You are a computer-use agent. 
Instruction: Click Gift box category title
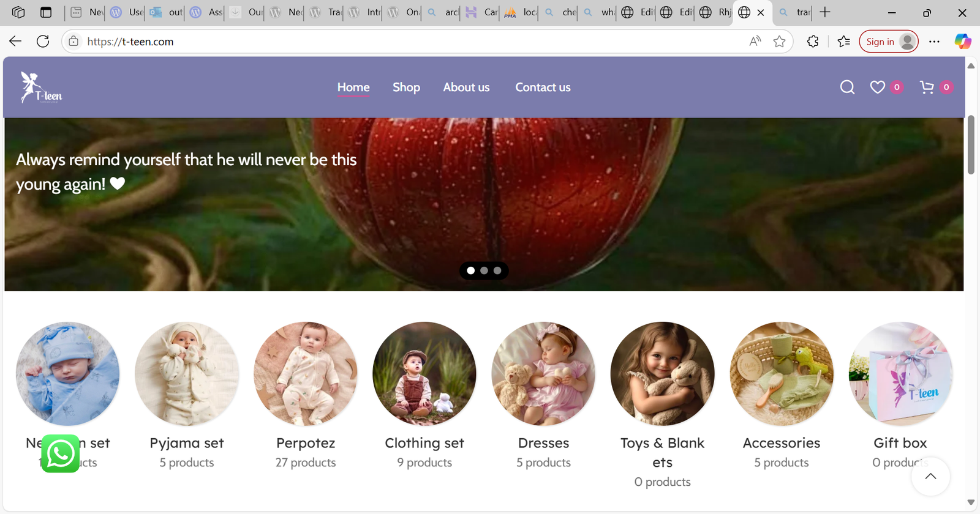[x=900, y=443]
